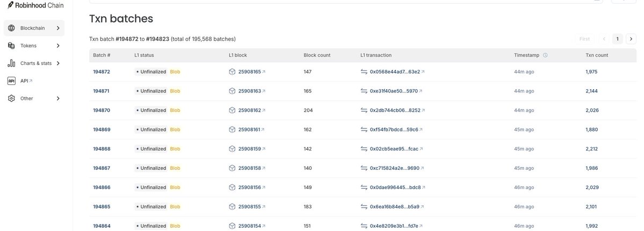Expand the Blockchain menu chevron
The image size is (644, 231).
pyautogui.click(x=58, y=28)
